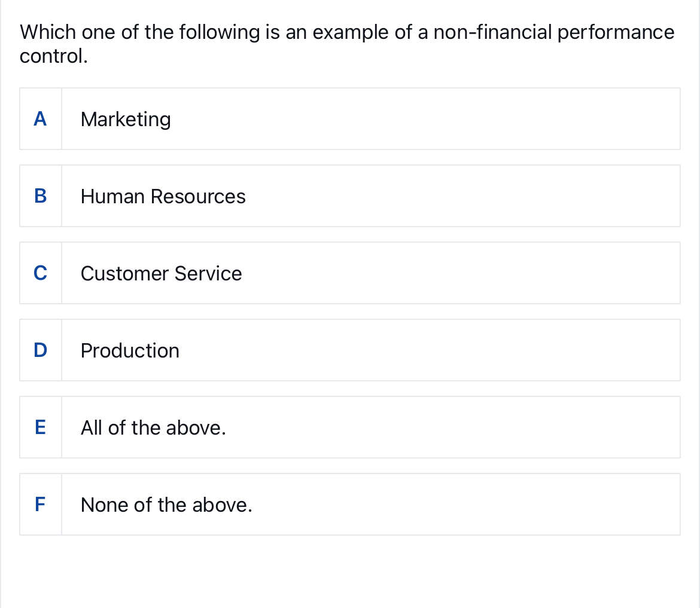Select answer option D Production
The width and height of the screenshot is (700, 608).
pos(350,350)
